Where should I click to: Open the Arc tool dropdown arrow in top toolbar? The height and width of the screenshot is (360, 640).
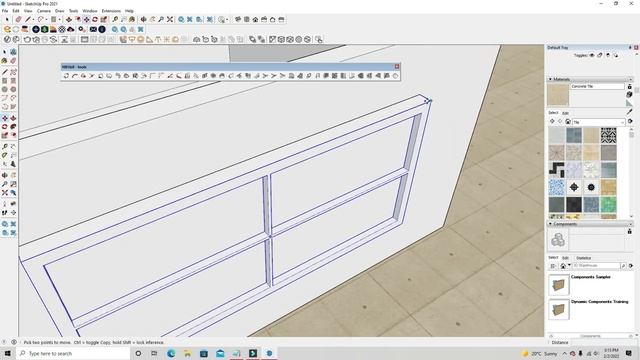pos(47,19)
